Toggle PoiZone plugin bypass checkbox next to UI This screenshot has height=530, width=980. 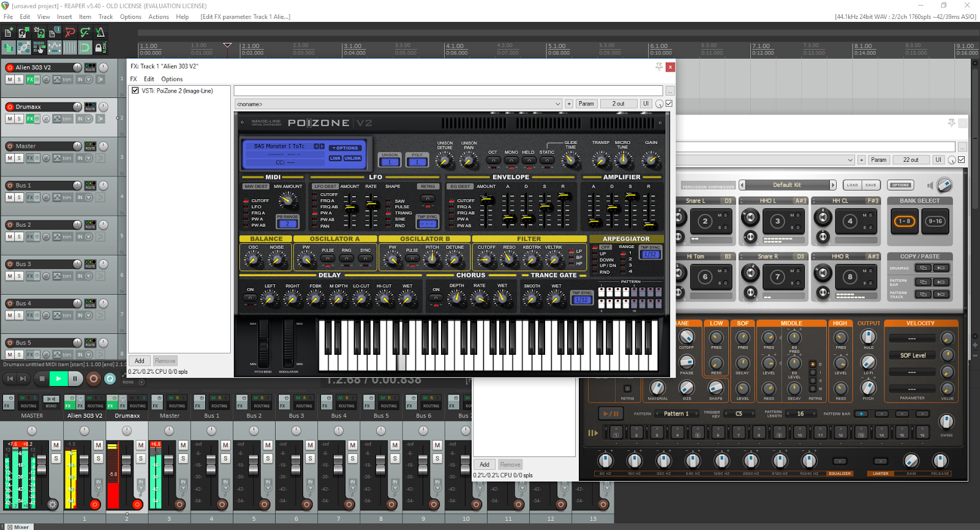pos(669,104)
